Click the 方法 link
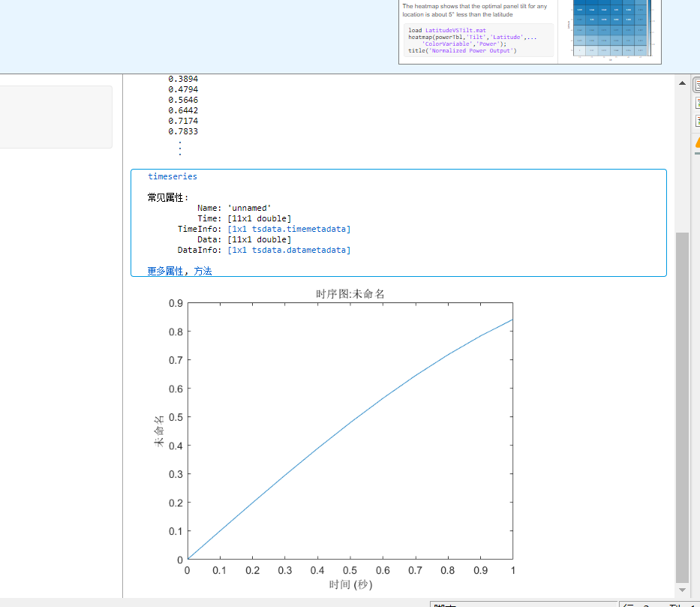700x607 pixels. [x=203, y=271]
